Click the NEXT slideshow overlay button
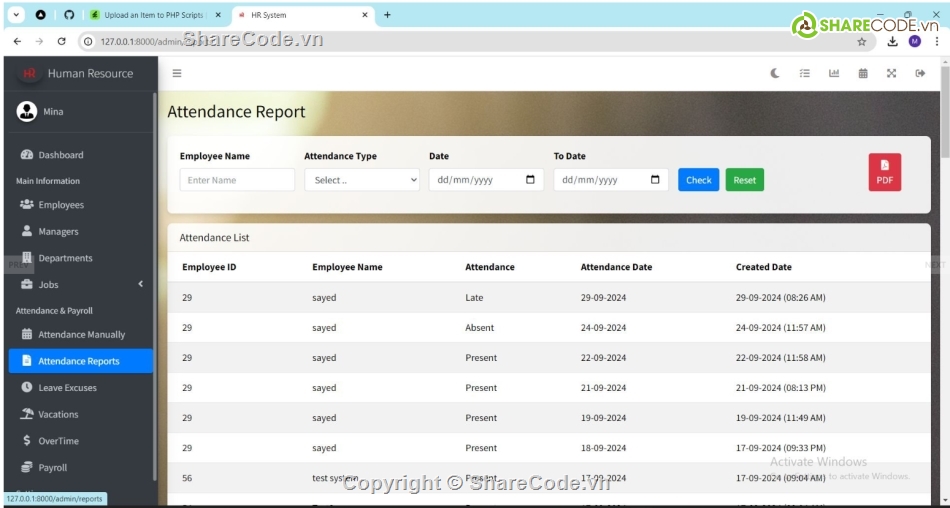This screenshot has height=508, width=950. pos(935,265)
